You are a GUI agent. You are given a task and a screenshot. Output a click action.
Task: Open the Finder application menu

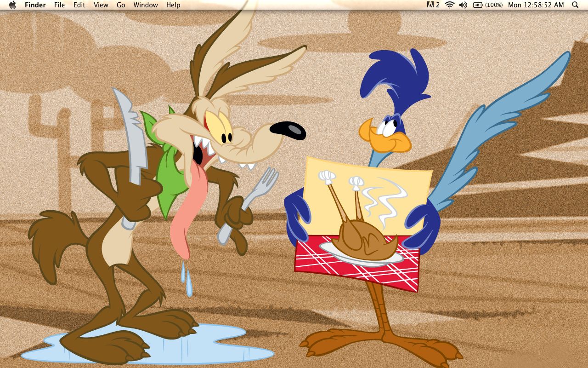35,5
